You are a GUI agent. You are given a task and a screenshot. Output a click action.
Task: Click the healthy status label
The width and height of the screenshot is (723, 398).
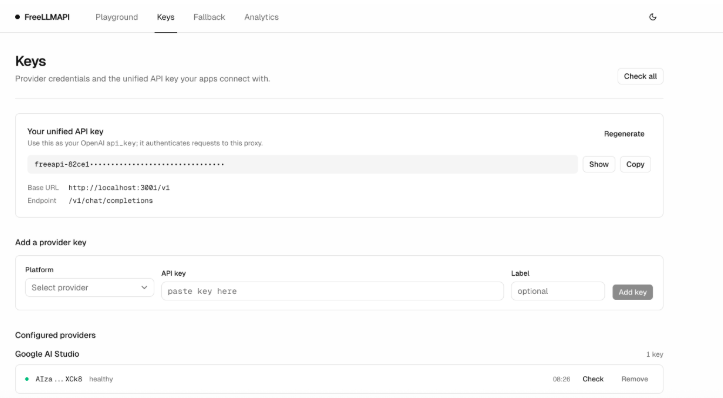click(x=101, y=379)
